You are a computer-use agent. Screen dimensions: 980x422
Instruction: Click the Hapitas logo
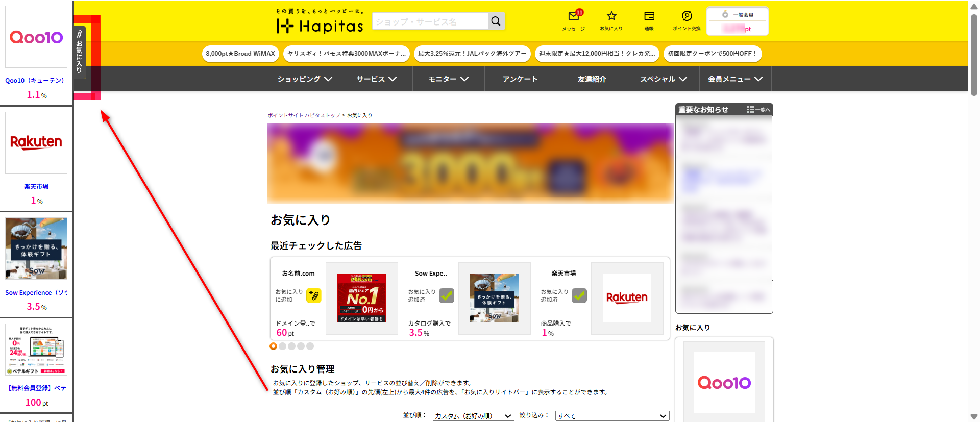pyautogui.click(x=320, y=21)
